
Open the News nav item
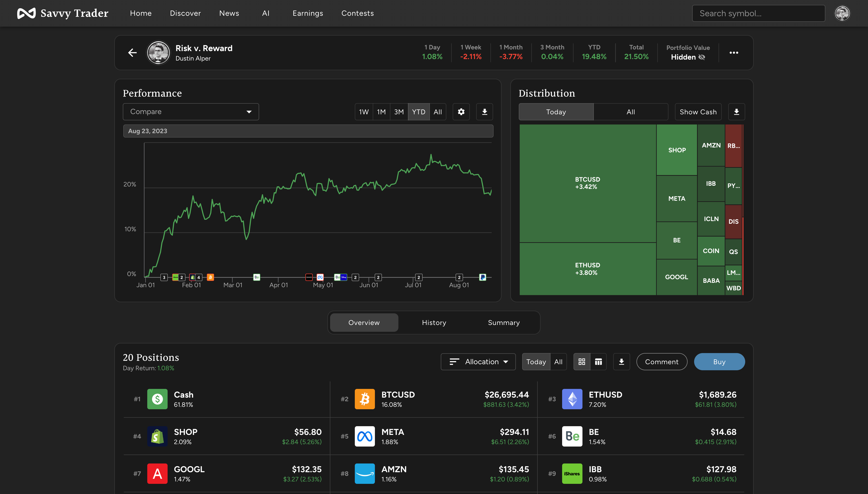(x=229, y=13)
